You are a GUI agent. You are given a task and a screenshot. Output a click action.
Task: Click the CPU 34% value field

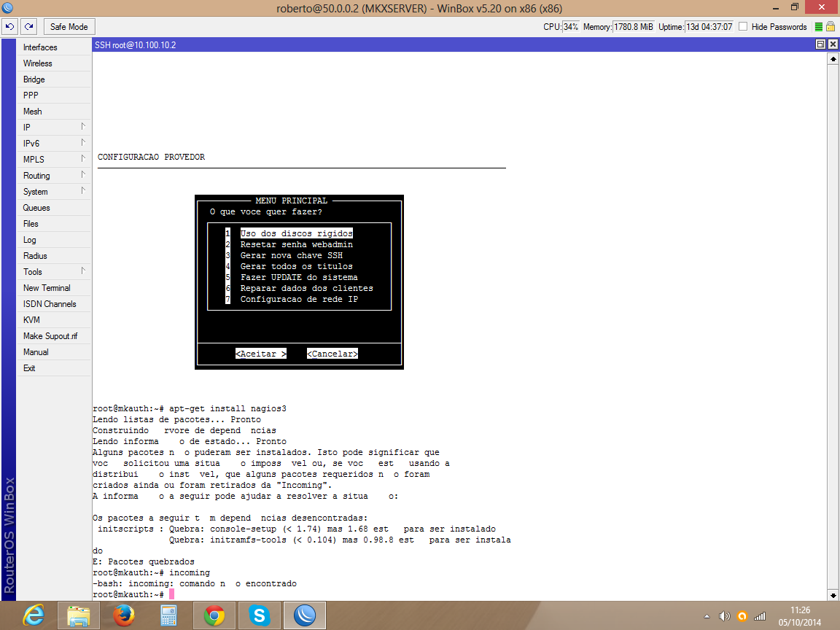(570, 27)
